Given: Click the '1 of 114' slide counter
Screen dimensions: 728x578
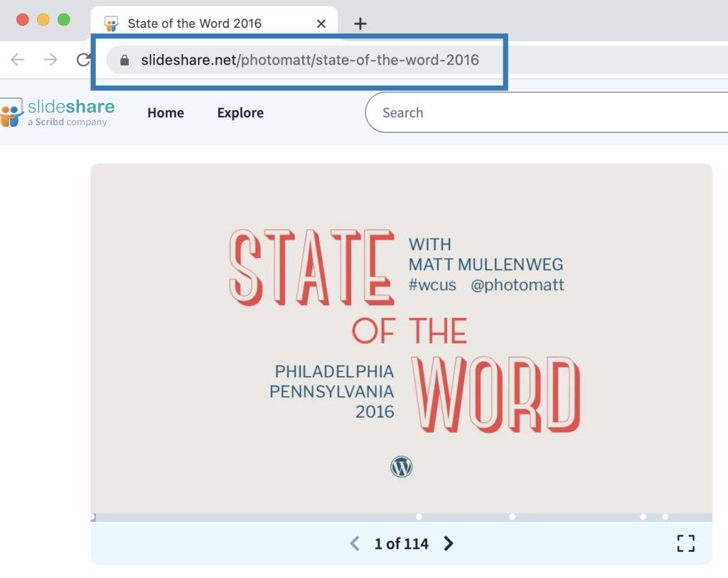Looking at the screenshot, I should point(402,544).
